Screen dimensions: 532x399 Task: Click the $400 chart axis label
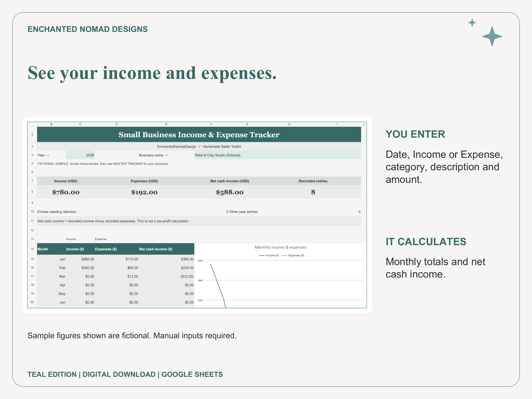pos(199,281)
